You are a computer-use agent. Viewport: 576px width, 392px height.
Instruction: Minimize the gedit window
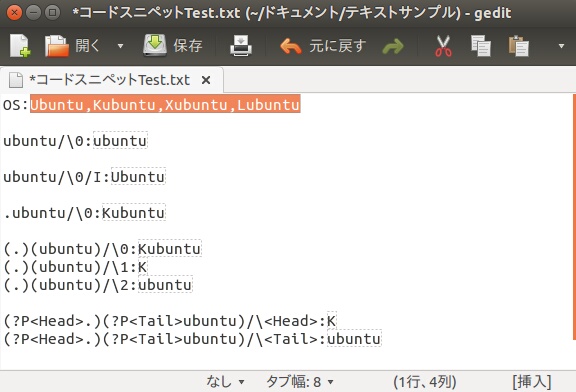(x=34, y=13)
